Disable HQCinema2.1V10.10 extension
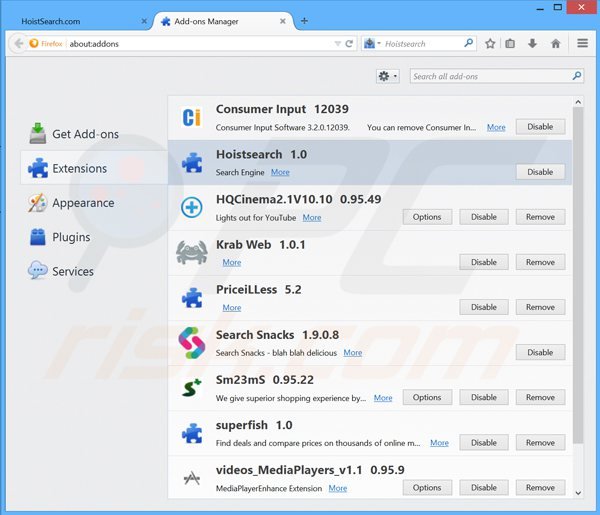 click(484, 217)
